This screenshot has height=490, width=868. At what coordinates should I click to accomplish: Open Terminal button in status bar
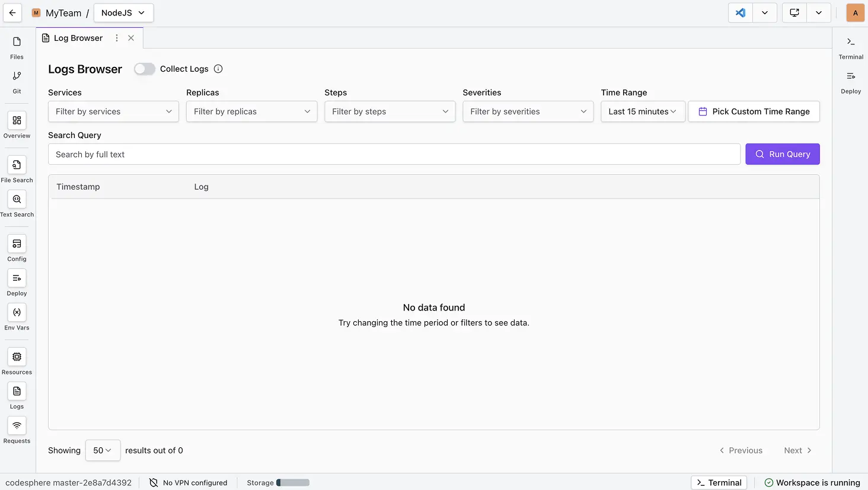[719, 482]
